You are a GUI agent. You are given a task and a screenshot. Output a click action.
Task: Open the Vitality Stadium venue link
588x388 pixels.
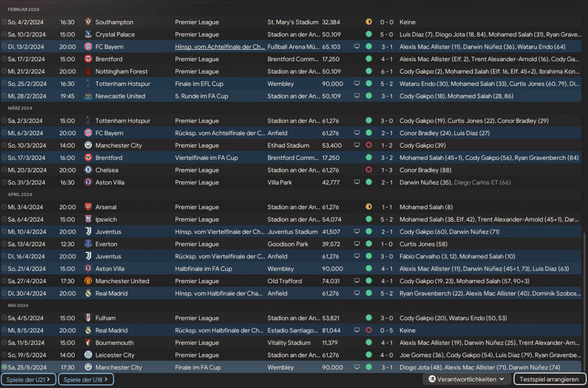point(289,342)
